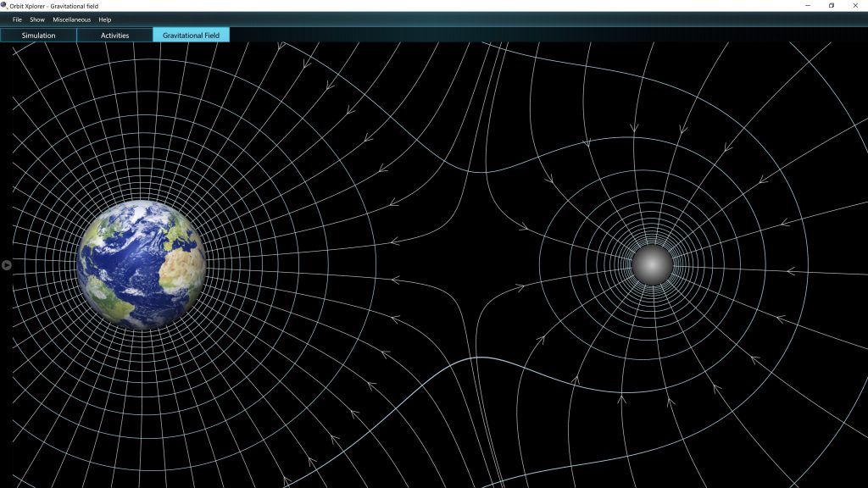Expand the side panel arrow button
Screen dimensions: 868x488
[x=6, y=265]
